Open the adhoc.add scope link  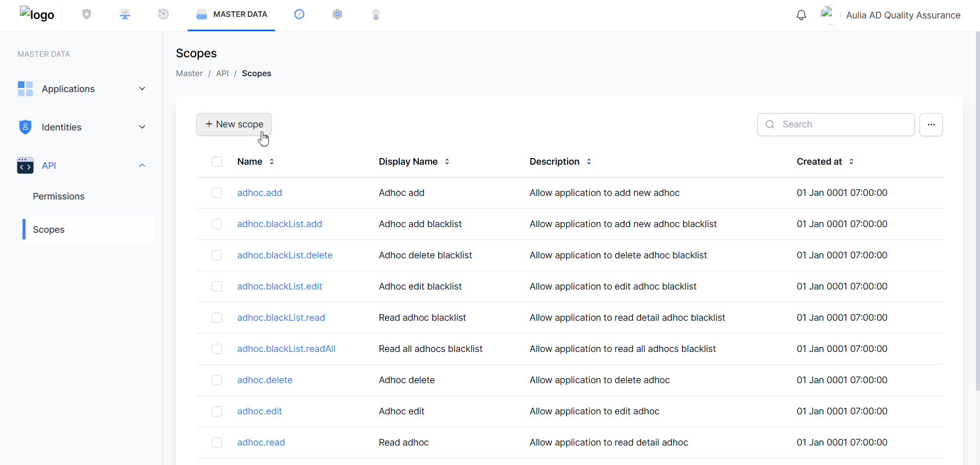(260, 193)
